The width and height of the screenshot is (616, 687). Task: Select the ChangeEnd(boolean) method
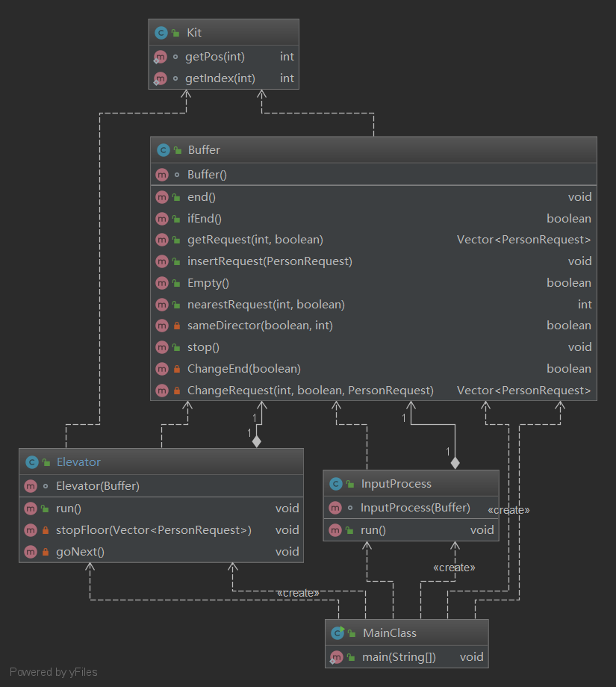coord(244,369)
